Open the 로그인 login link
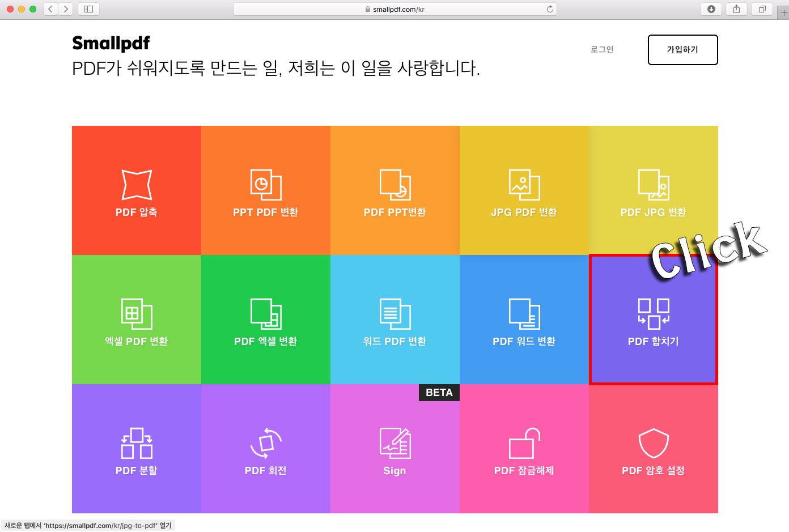The image size is (789, 532). [x=602, y=49]
